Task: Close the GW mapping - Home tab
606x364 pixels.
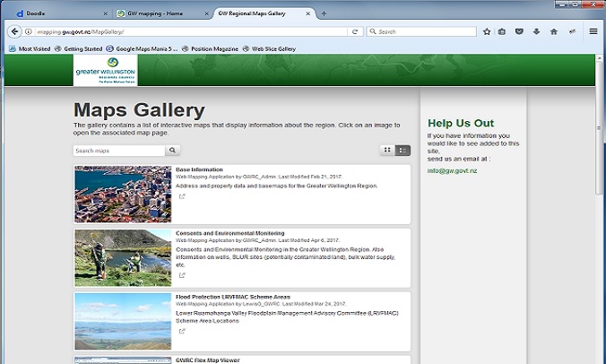Action: point(206,13)
